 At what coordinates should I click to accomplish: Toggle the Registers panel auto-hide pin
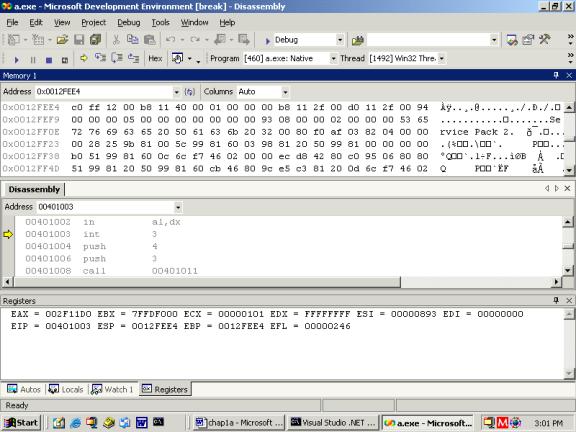[x=556, y=300]
